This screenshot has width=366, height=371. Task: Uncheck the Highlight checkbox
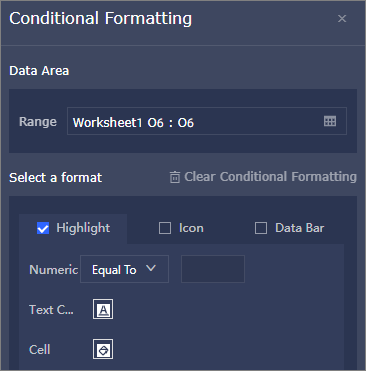pos(43,228)
